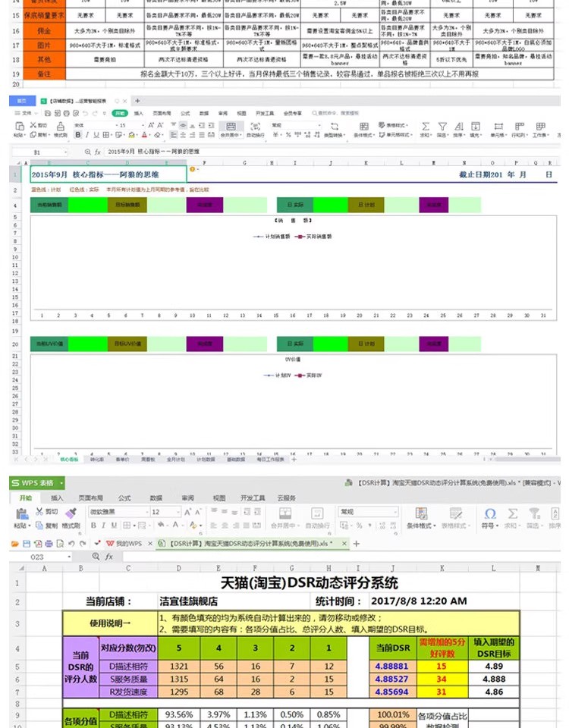The image size is (569, 728).
Task: Click the Name Box showing B1
Action: pos(40,152)
